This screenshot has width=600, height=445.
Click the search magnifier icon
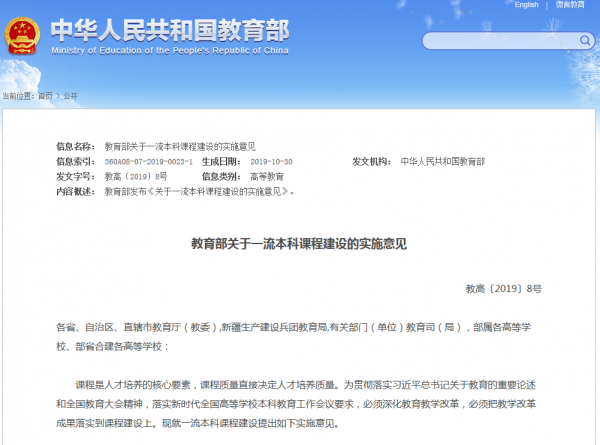pyautogui.click(x=585, y=40)
